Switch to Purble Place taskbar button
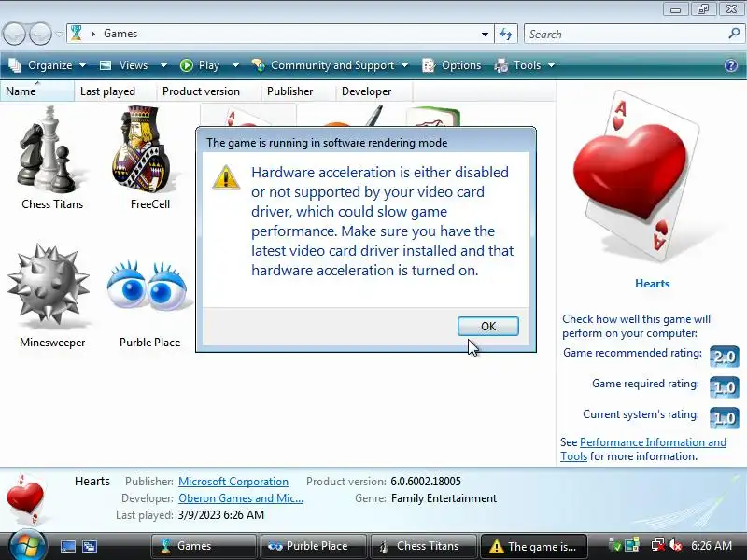This screenshot has width=747, height=560. [x=313, y=546]
